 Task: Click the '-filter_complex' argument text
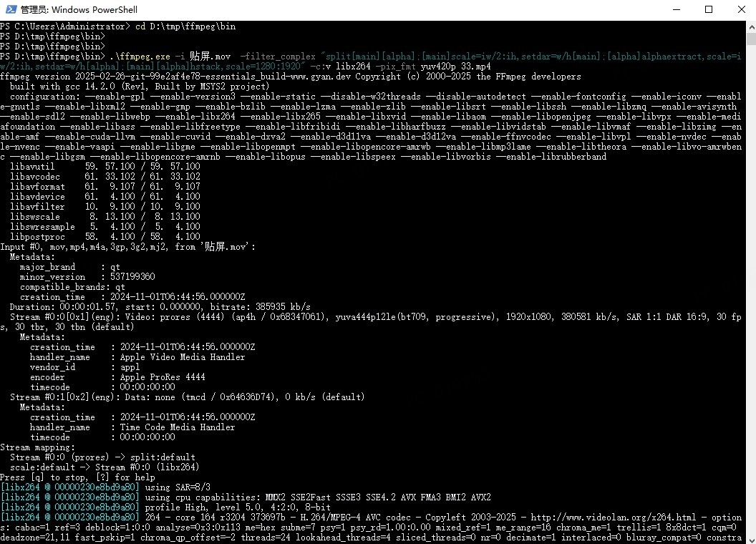(278, 57)
